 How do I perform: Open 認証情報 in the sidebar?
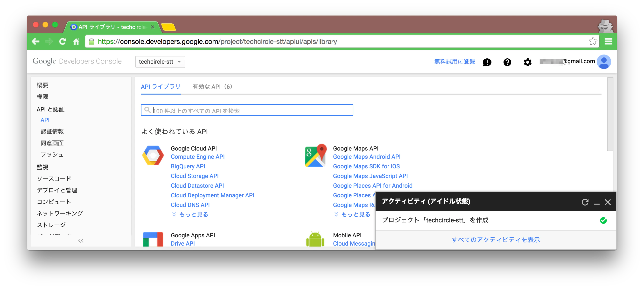(52, 131)
